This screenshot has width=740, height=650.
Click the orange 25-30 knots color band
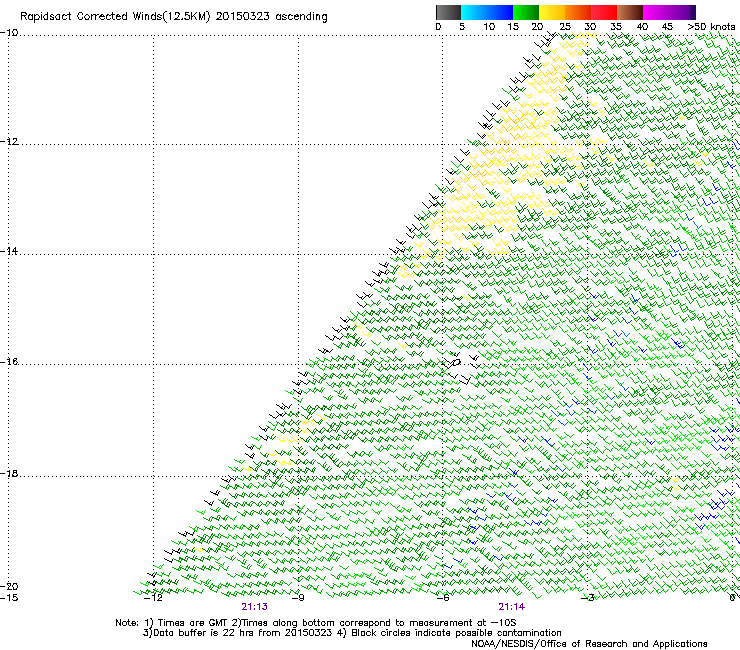[x=578, y=12]
